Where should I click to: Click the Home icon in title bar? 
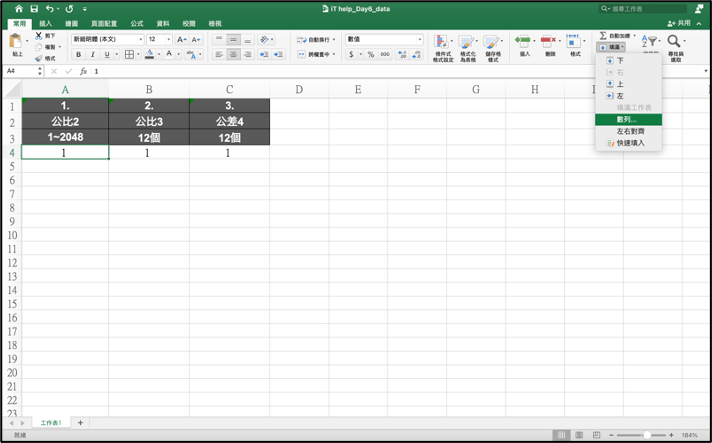(x=19, y=9)
